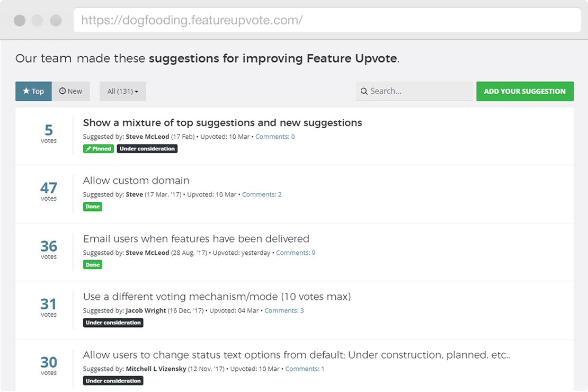Screen dimensions: 588x392
Task: Open 'Email users when features have been delivered'
Action: point(196,239)
